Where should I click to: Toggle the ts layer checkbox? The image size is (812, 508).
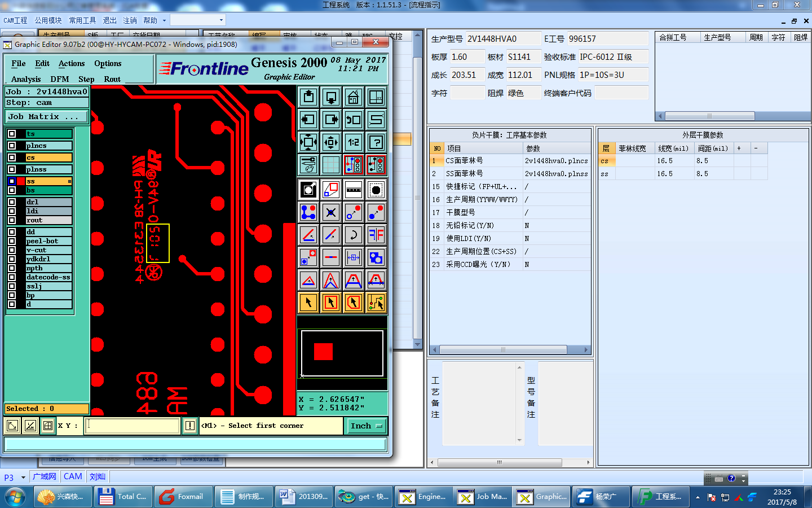coord(12,134)
